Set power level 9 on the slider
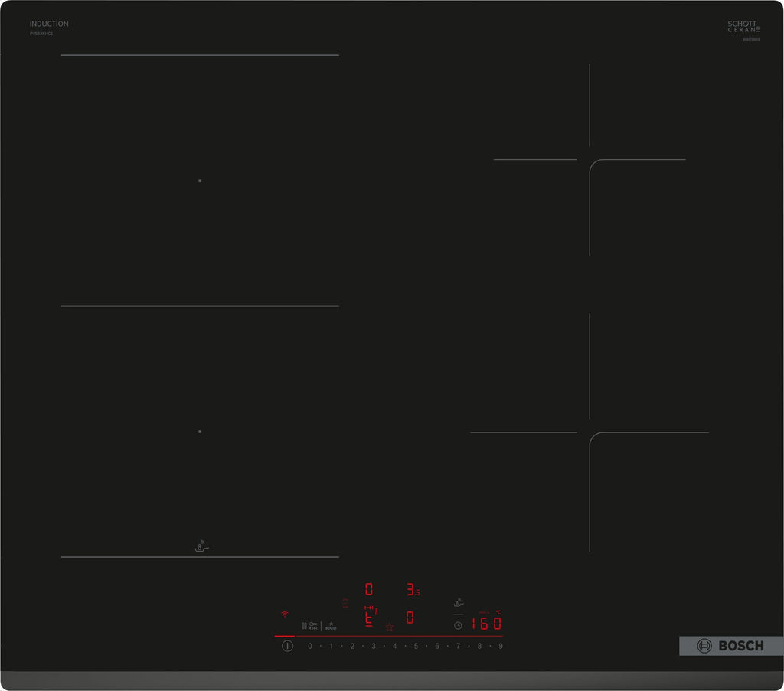Screen dimensions: 784x691 coord(501,646)
